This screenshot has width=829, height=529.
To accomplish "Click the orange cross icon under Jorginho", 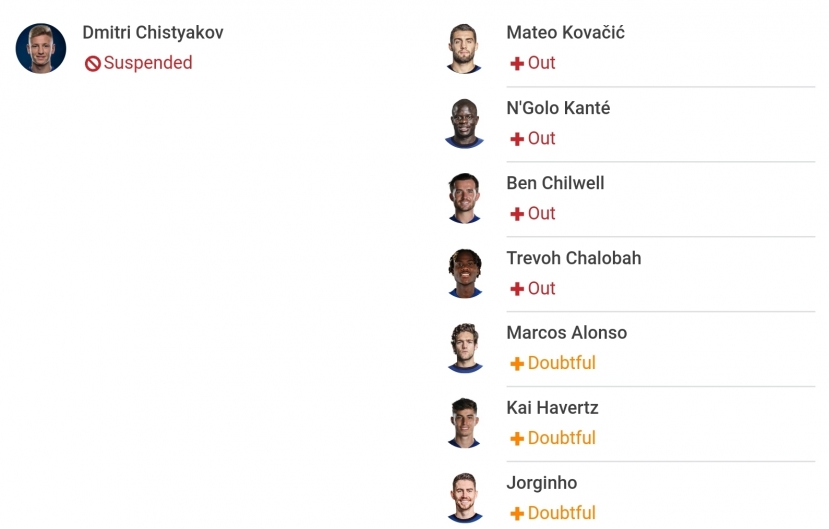I will 517,514.
